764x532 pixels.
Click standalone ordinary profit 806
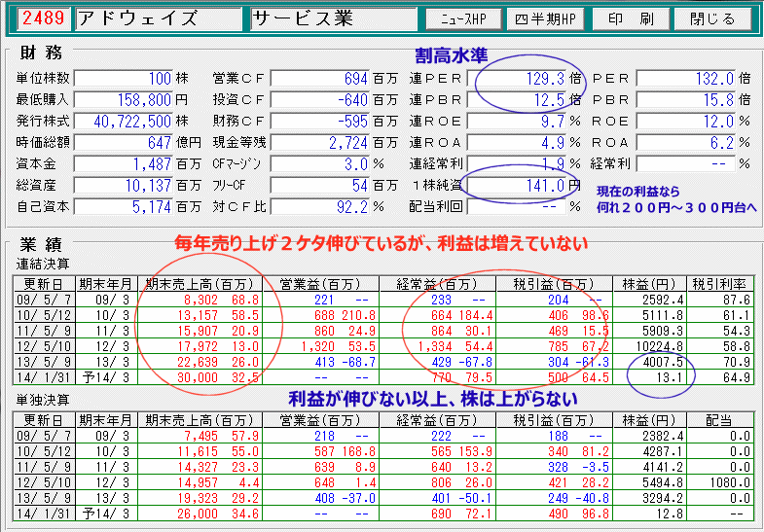[438, 482]
